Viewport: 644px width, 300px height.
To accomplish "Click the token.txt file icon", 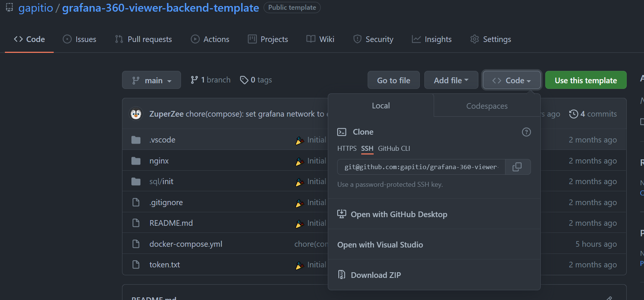I will pyautogui.click(x=136, y=265).
